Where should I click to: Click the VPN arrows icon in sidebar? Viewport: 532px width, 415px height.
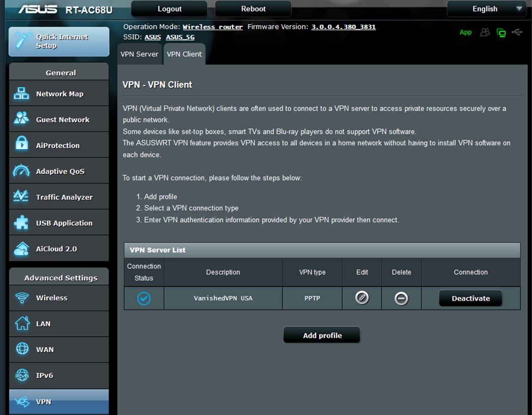pyautogui.click(x=22, y=402)
